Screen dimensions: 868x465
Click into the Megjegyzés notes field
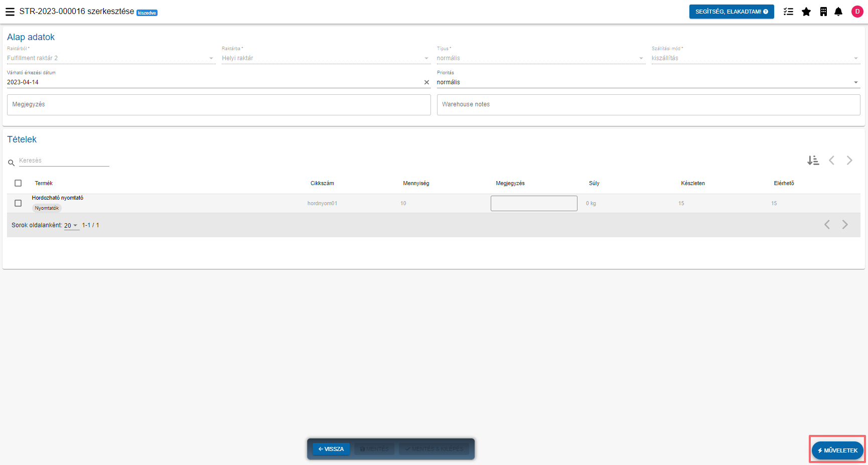[218, 105]
